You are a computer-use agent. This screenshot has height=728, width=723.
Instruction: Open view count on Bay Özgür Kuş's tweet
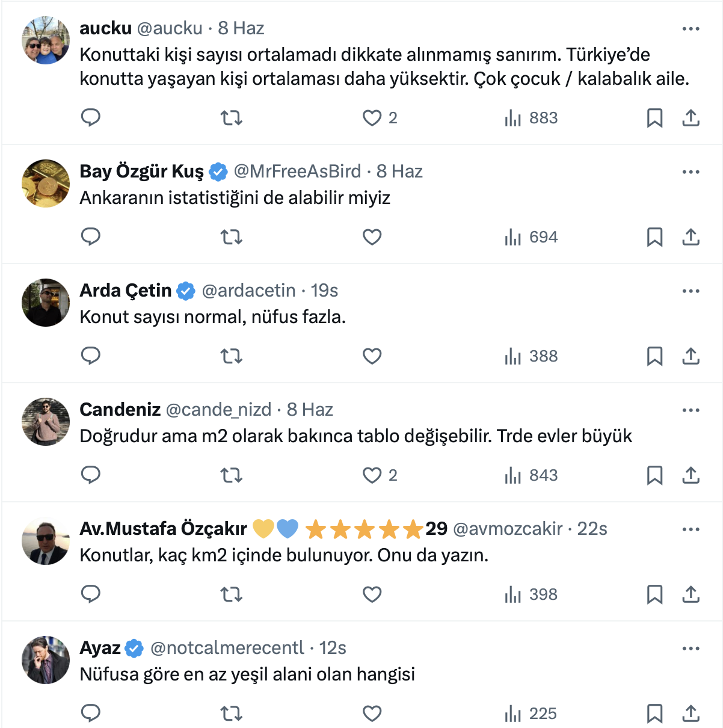coord(531,237)
